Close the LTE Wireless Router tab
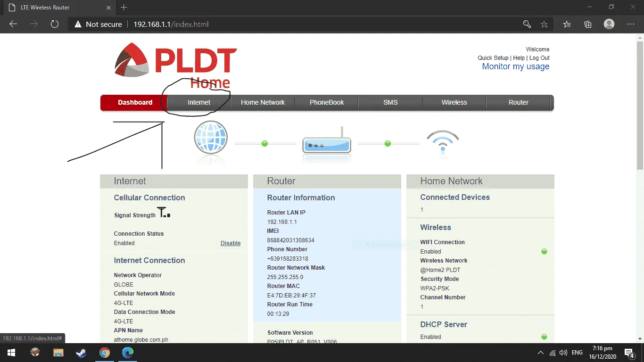 click(108, 8)
